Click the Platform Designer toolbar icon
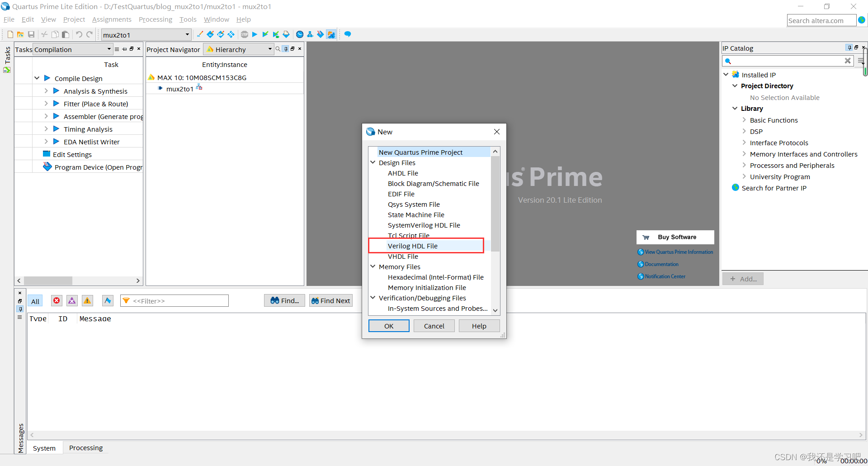Screen dimensions: 868x466 (331, 34)
